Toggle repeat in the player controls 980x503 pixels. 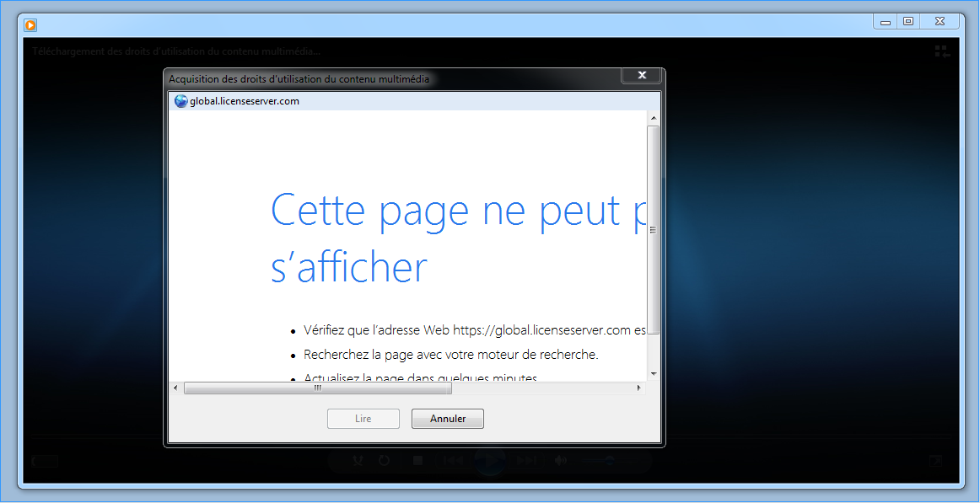(385, 461)
